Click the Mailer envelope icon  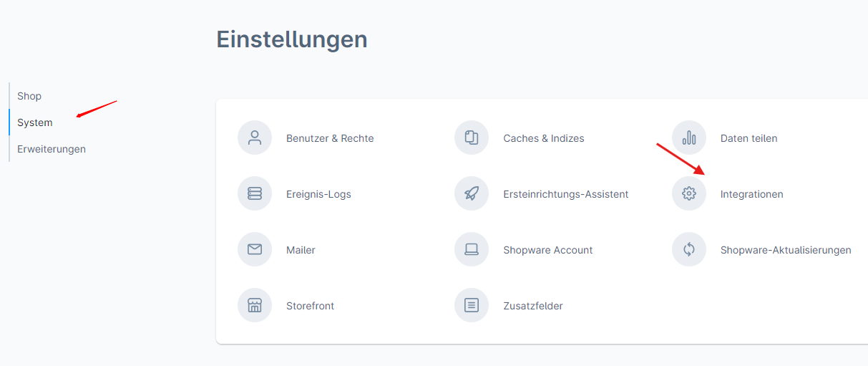pyautogui.click(x=255, y=250)
